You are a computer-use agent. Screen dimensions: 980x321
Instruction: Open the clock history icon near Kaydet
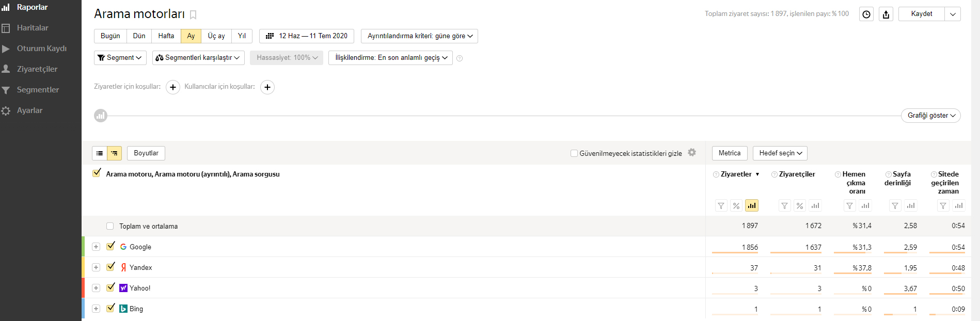point(866,14)
